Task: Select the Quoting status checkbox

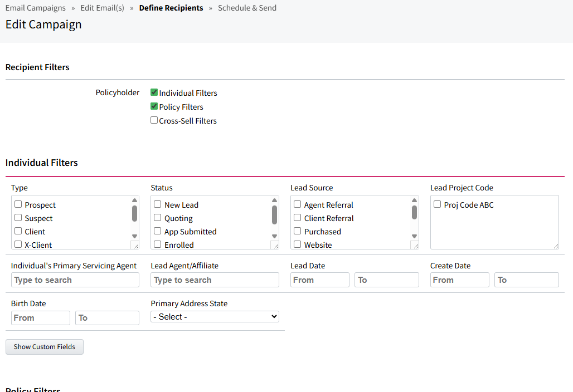Action: click(x=158, y=218)
